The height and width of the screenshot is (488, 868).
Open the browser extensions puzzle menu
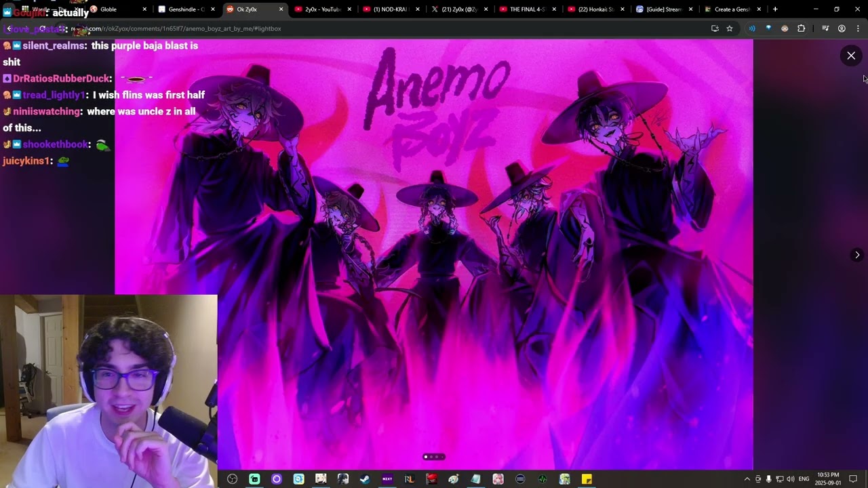(801, 28)
